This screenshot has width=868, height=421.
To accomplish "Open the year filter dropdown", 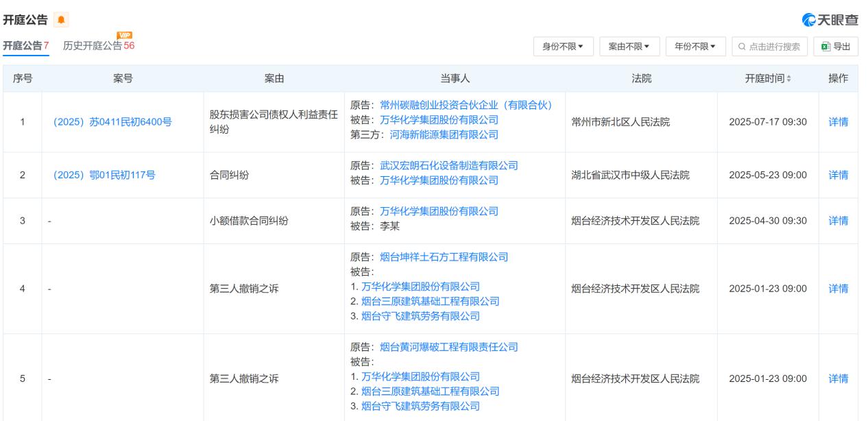I will tap(695, 46).
